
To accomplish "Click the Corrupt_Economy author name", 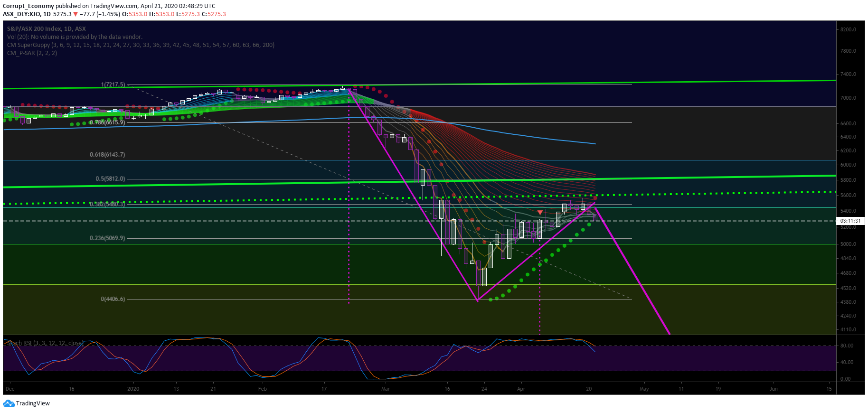I will tap(28, 6).
